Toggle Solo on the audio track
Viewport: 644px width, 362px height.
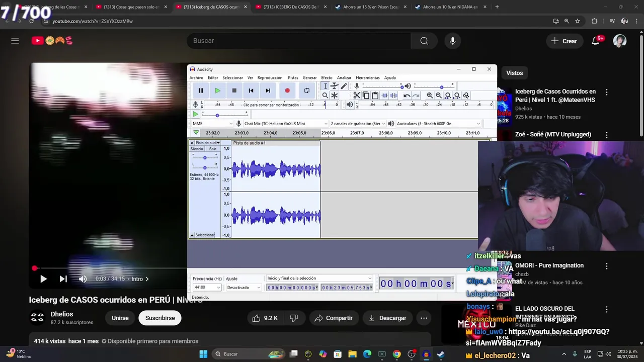(x=213, y=149)
